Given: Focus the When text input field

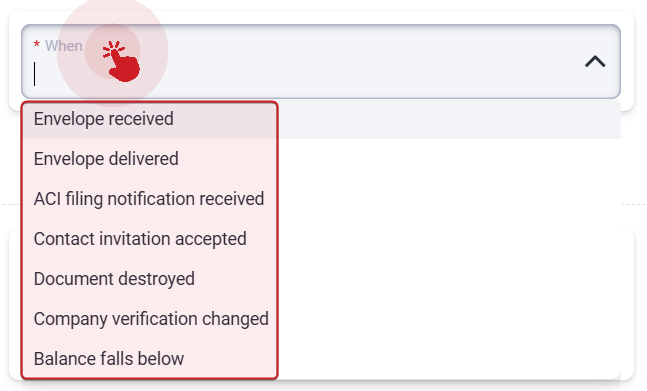Looking at the screenshot, I should 305,74.
